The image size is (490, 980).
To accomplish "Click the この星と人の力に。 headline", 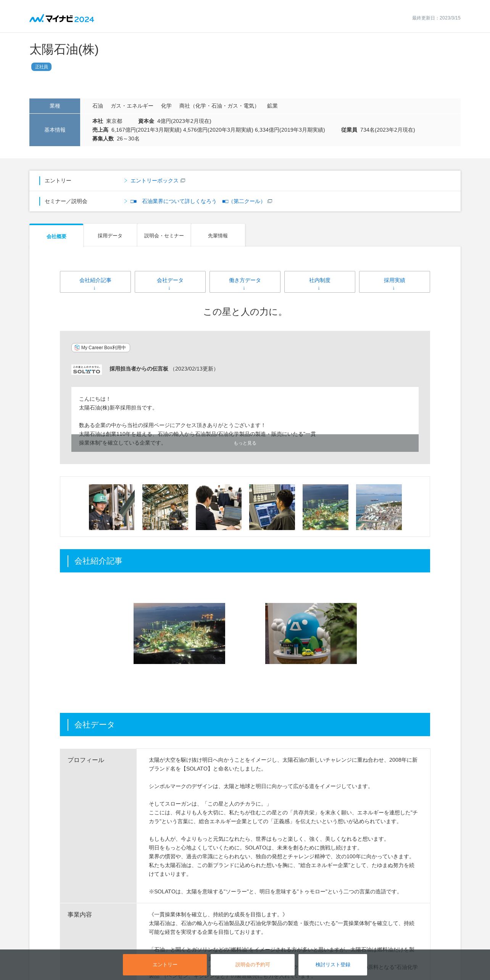I will 245,312.
